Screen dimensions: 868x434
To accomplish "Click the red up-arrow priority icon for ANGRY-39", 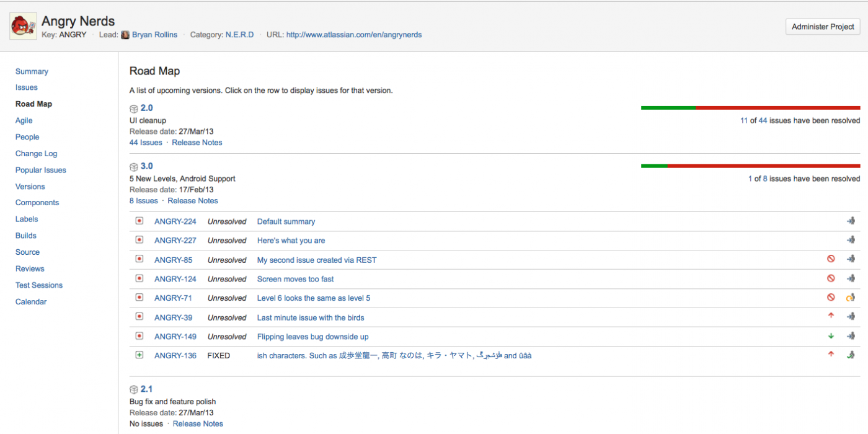I will point(831,316).
